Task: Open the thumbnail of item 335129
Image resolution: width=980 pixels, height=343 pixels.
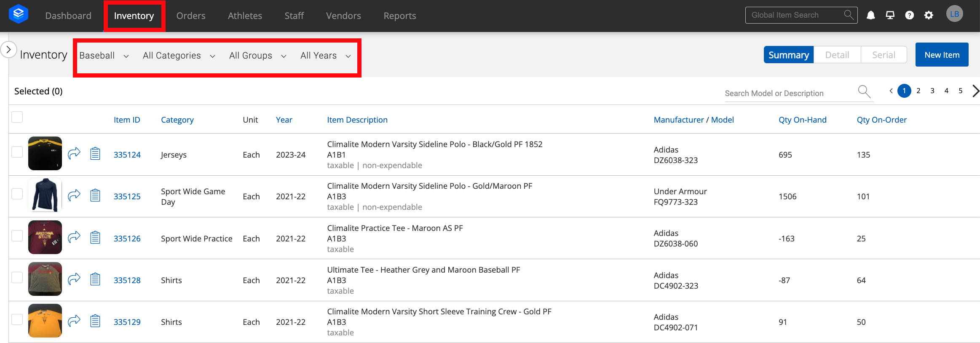Action: click(x=45, y=321)
